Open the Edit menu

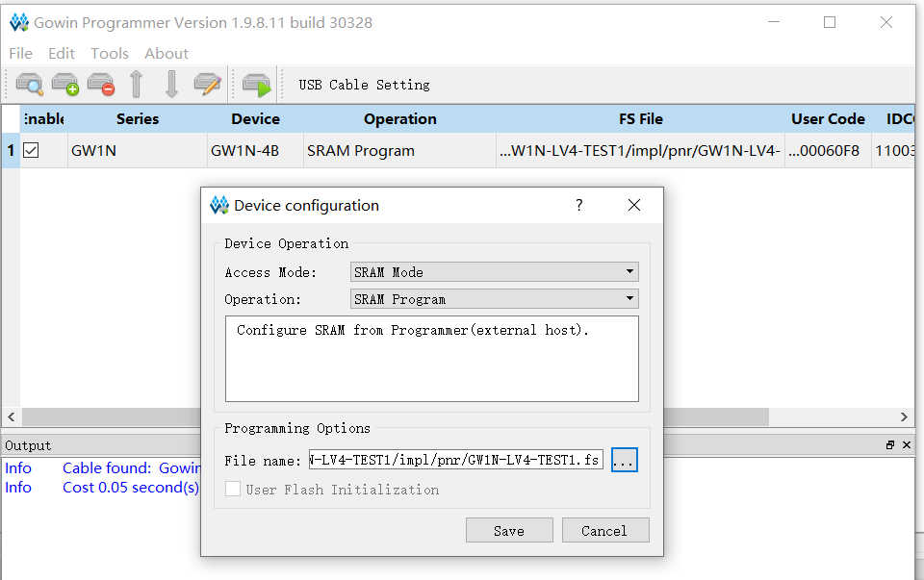tap(62, 54)
